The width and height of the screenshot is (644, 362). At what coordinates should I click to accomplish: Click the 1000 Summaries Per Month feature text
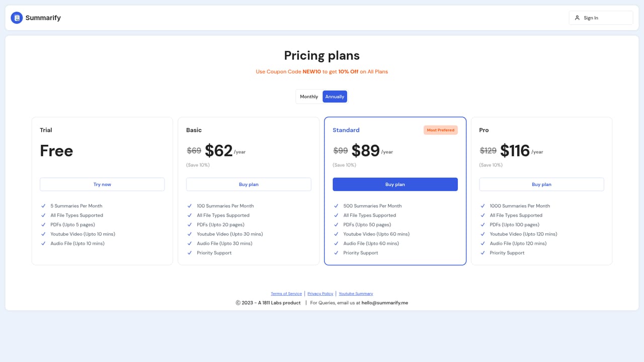click(520, 206)
